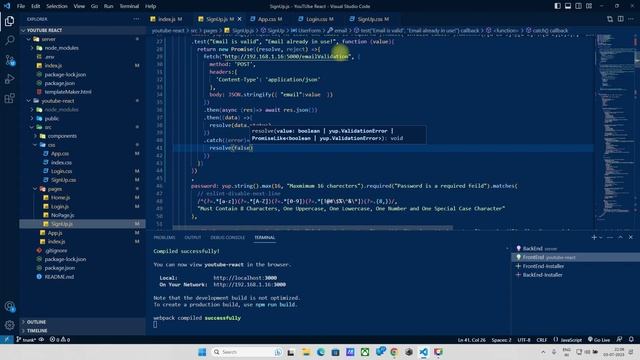
Task: Click customize layout icon in title bar
Action: (x=589, y=6)
